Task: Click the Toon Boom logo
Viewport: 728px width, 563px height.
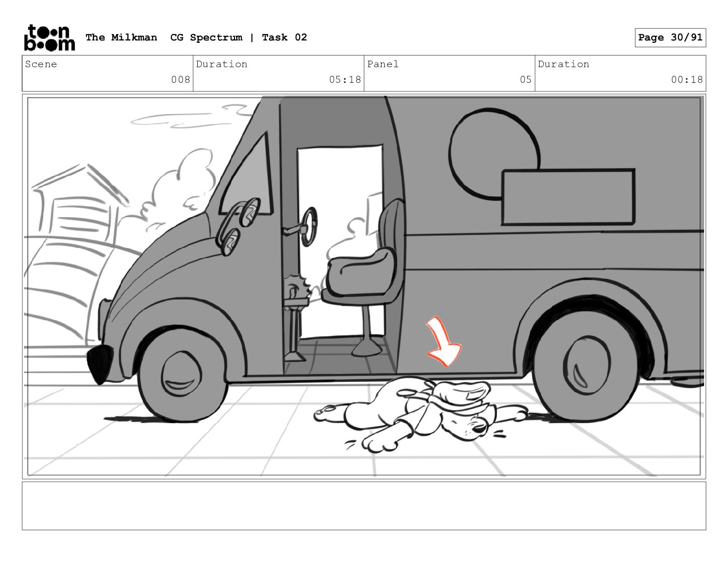Action: point(49,37)
